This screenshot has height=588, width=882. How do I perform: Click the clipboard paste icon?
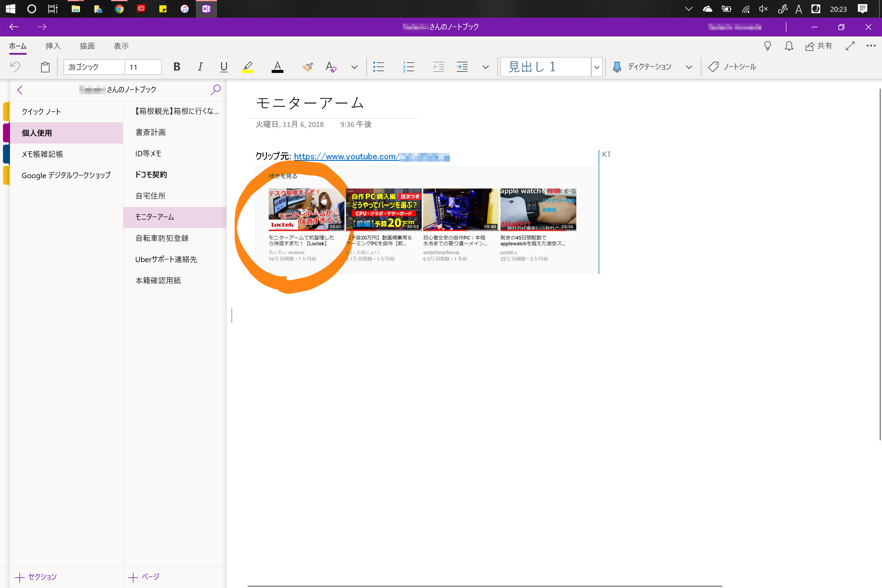(45, 67)
